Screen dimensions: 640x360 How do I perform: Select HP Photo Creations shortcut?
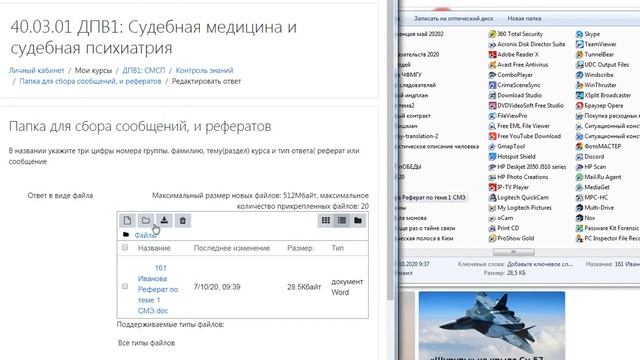[518, 177]
